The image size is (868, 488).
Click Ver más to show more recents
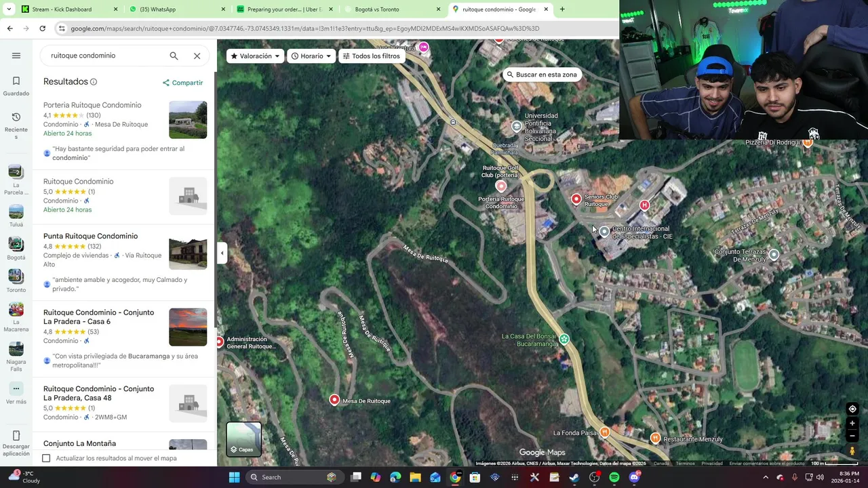click(16, 394)
